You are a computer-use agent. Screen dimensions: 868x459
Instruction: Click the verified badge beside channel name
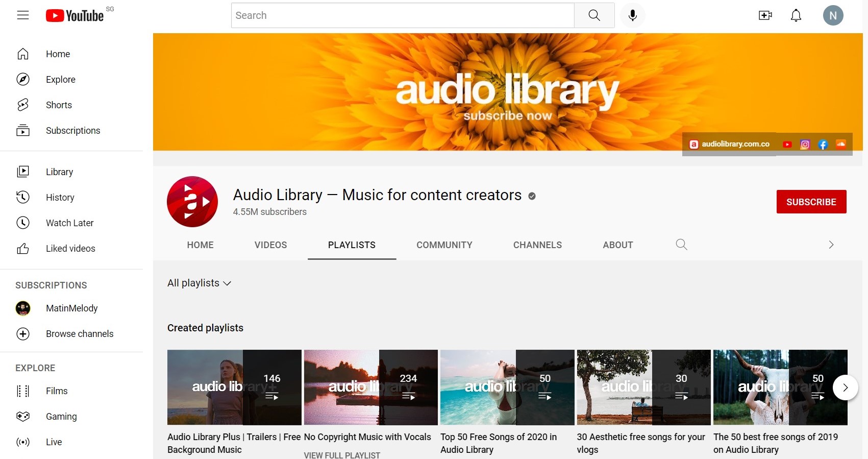coord(532,196)
